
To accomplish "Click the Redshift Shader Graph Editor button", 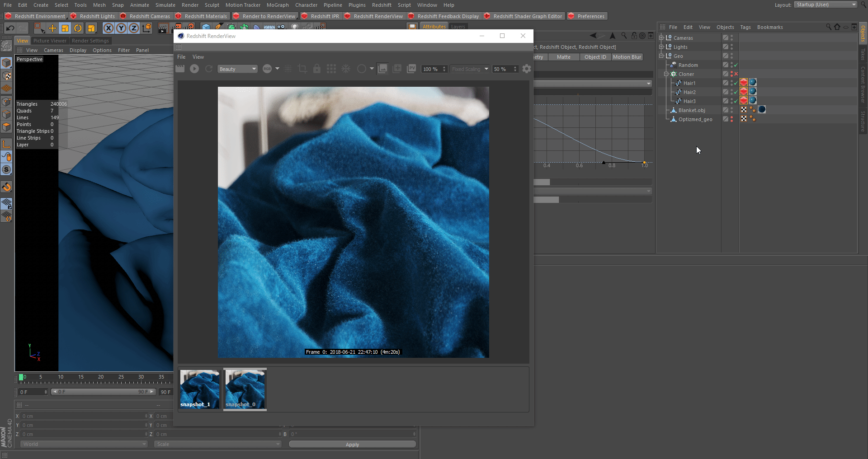I will (x=523, y=16).
